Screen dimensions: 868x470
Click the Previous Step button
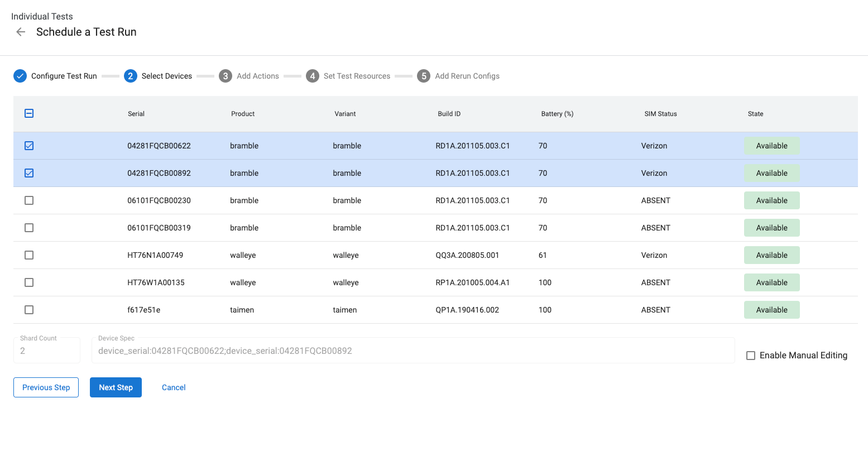(46, 387)
